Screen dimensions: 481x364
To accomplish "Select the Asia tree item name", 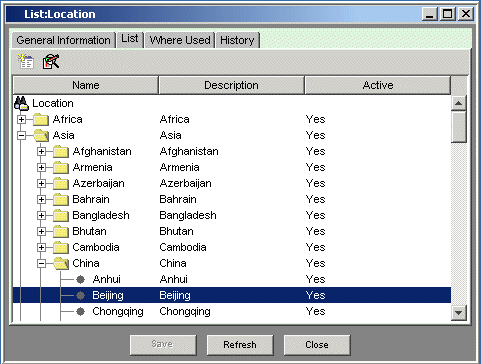I will [x=63, y=135].
